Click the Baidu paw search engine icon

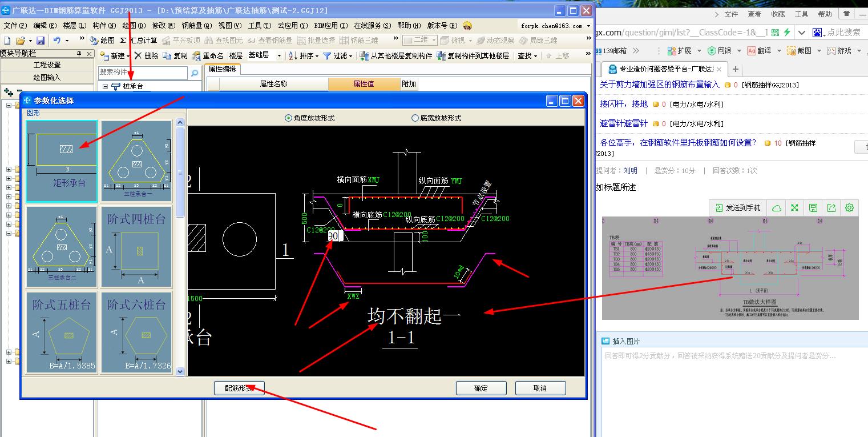point(817,33)
